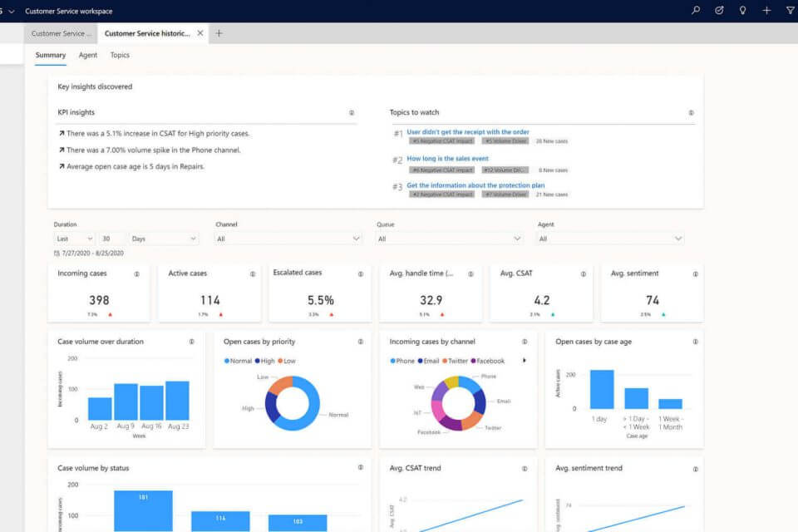Open 'How long is the sales event' link
Screen dimensions: 798x532
coord(447,159)
